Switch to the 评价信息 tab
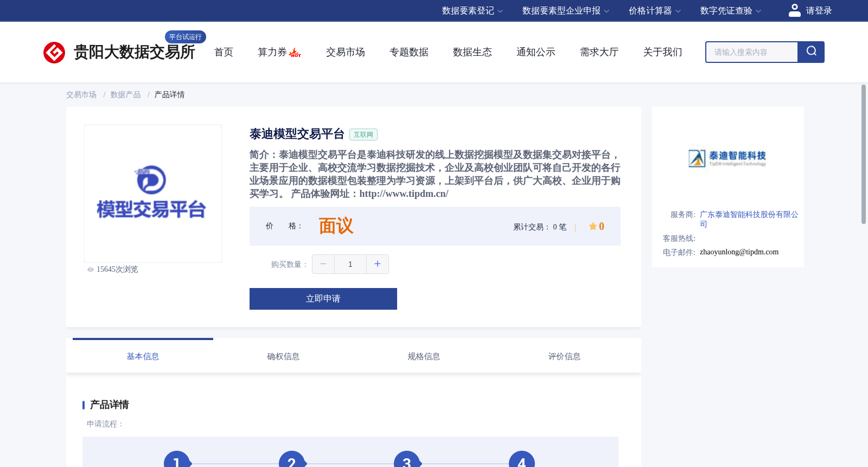The width and height of the screenshot is (868, 467). coord(564,356)
